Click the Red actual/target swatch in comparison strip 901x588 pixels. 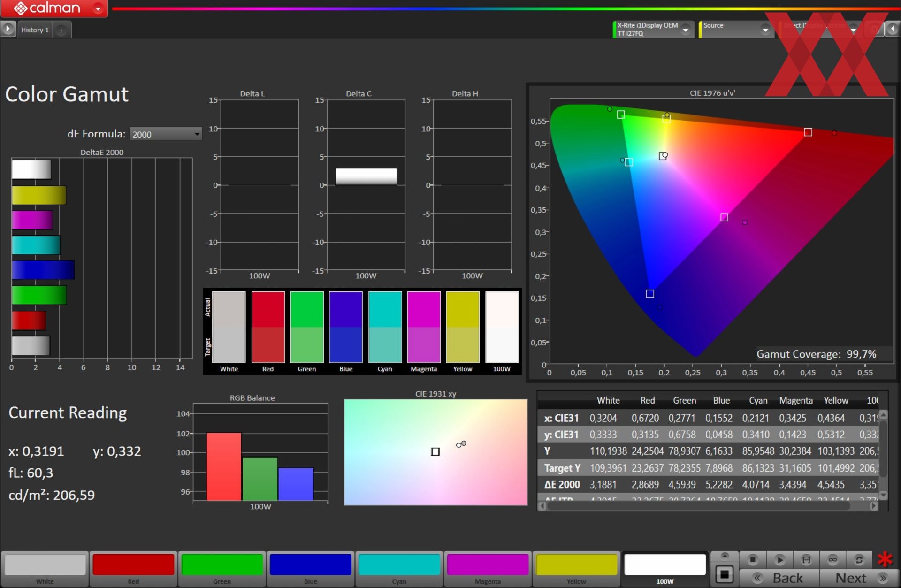coord(268,327)
